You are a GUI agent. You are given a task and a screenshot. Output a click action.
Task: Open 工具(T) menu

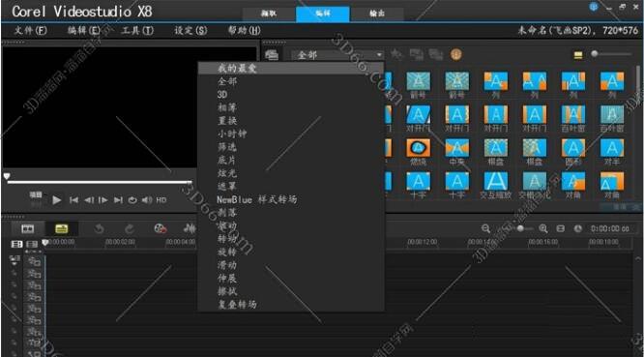[137, 30]
